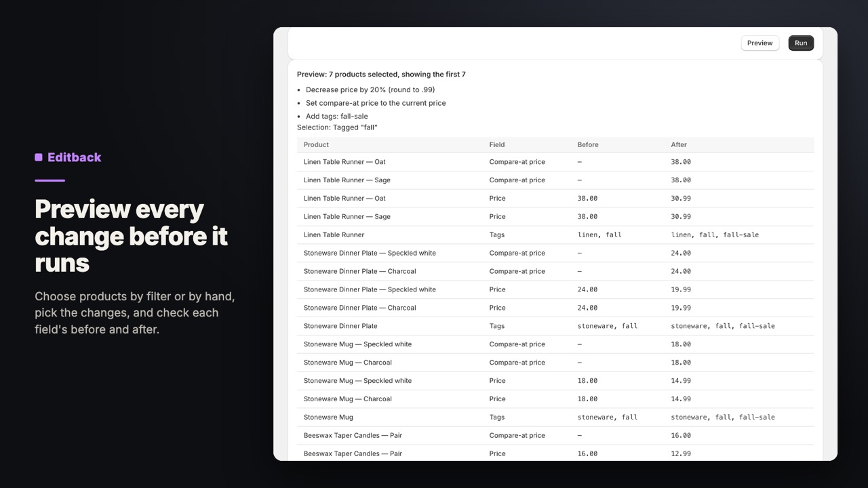Click the "linen, fall, fall-sale" tags value

(715, 235)
